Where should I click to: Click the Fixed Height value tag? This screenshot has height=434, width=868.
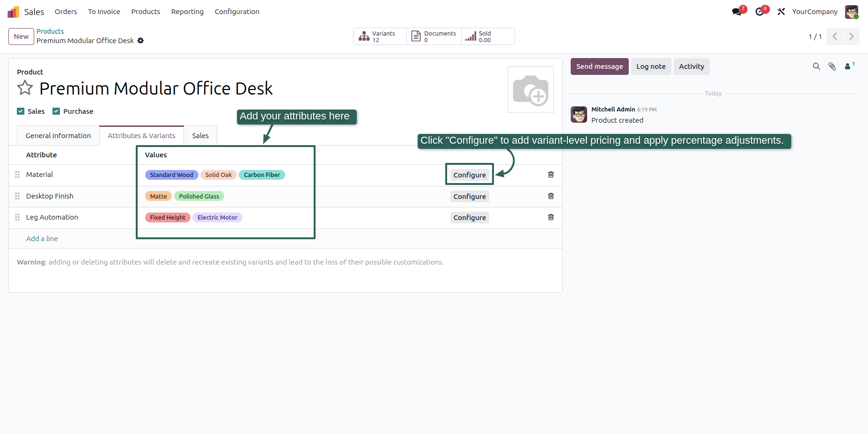(168, 218)
